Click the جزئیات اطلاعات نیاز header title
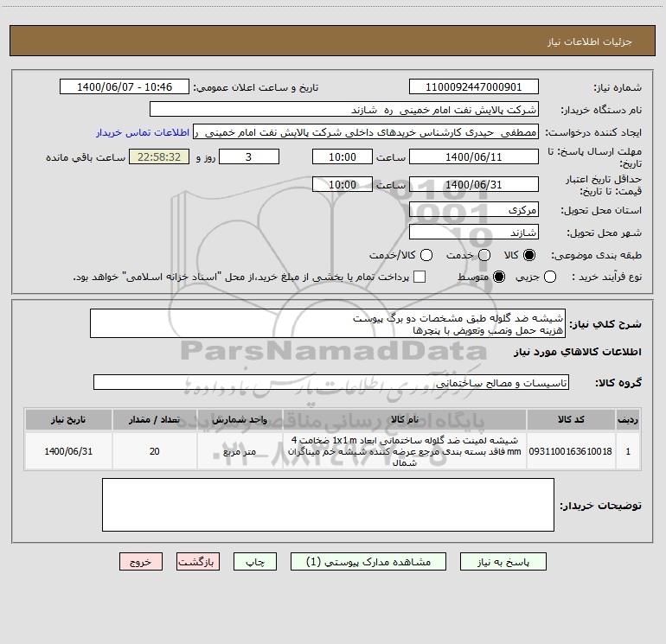This screenshot has height=644, width=666. [x=589, y=41]
